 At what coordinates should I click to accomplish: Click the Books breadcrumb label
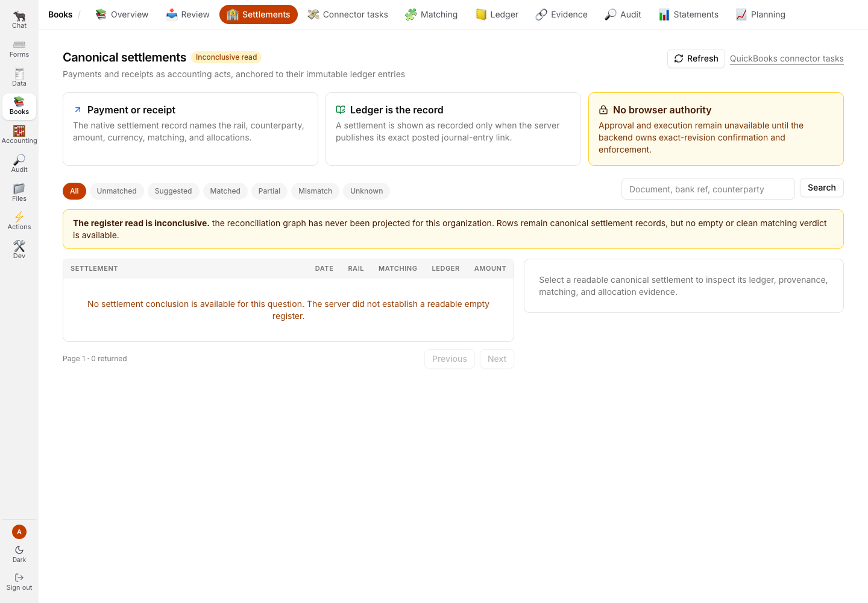pos(60,14)
